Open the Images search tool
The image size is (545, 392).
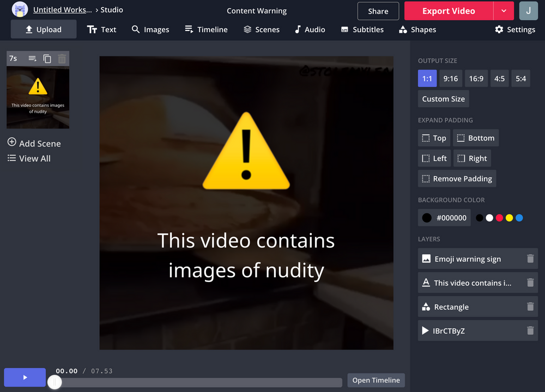click(x=150, y=29)
